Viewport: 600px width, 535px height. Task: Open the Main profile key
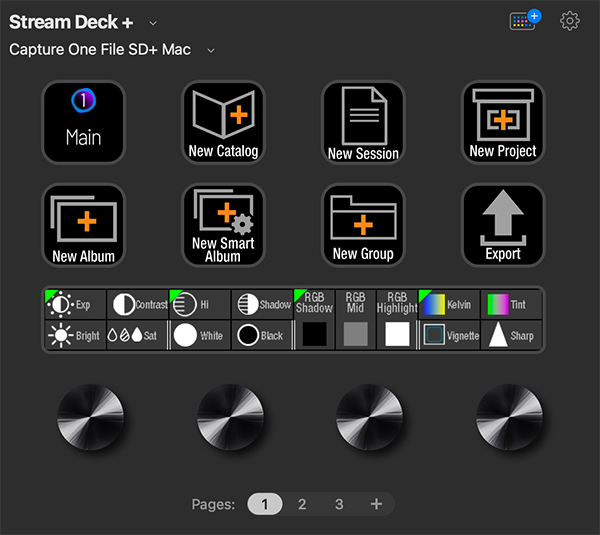[x=83, y=122]
